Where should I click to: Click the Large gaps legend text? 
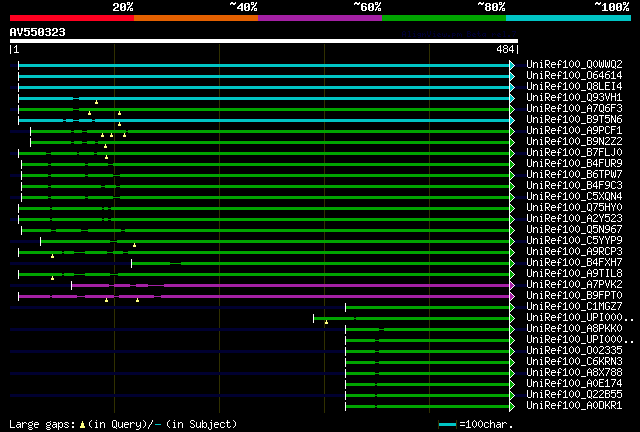tap(123, 424)
